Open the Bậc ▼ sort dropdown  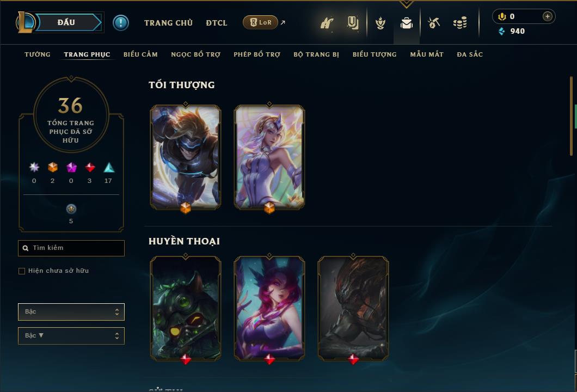pyautogui.click(x=71, y=336)
